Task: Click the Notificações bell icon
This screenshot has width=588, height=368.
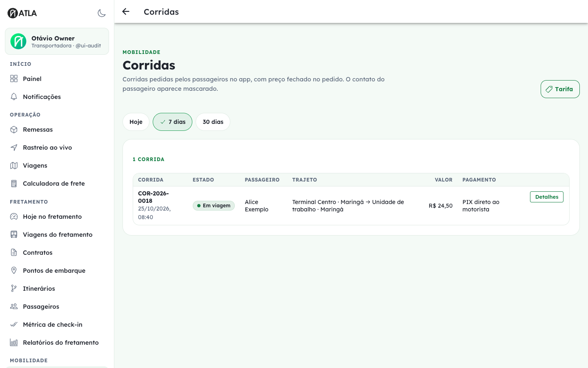Action: (14, 96)
